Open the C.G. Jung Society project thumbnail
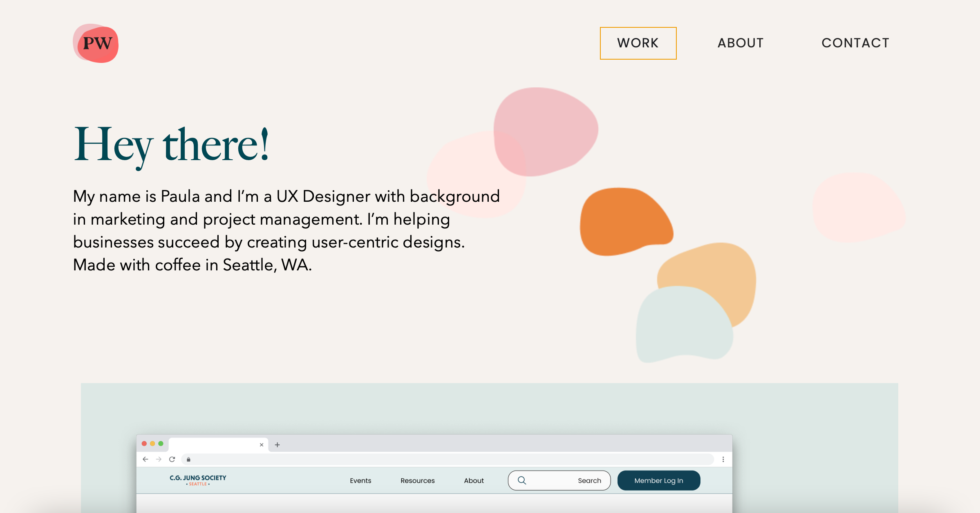Screen dimensions: 980x513 (x=489, y=448)
